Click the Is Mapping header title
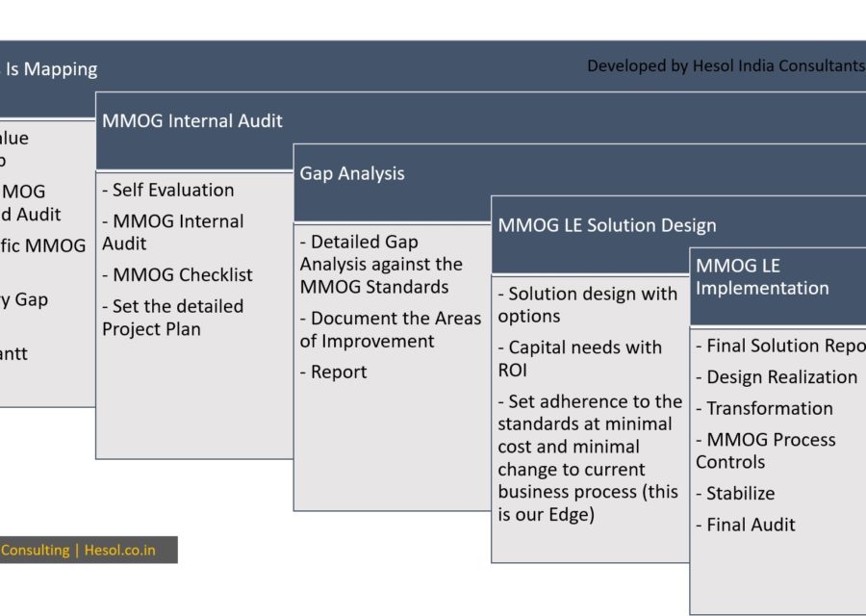866x616 pixels. (x=50, y=69)
